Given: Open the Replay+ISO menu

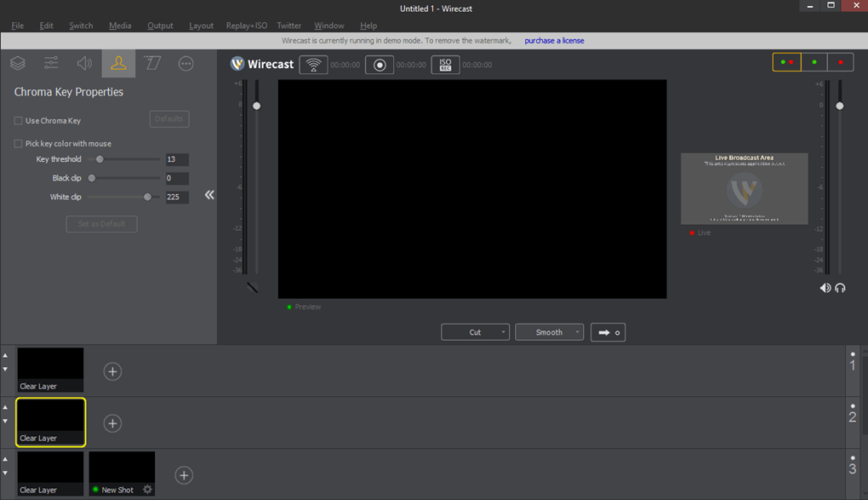Looking at the screenshot, I should point(246,26).
